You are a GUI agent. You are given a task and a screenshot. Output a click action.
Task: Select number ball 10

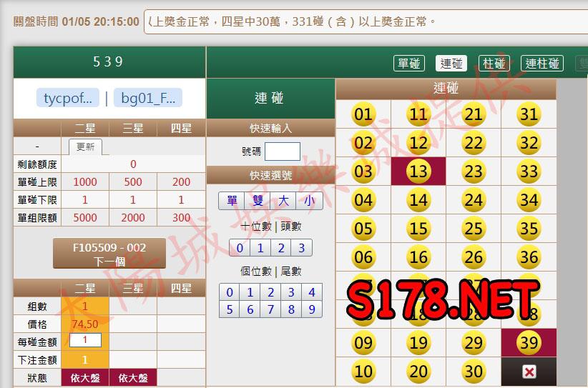point(363,371)
